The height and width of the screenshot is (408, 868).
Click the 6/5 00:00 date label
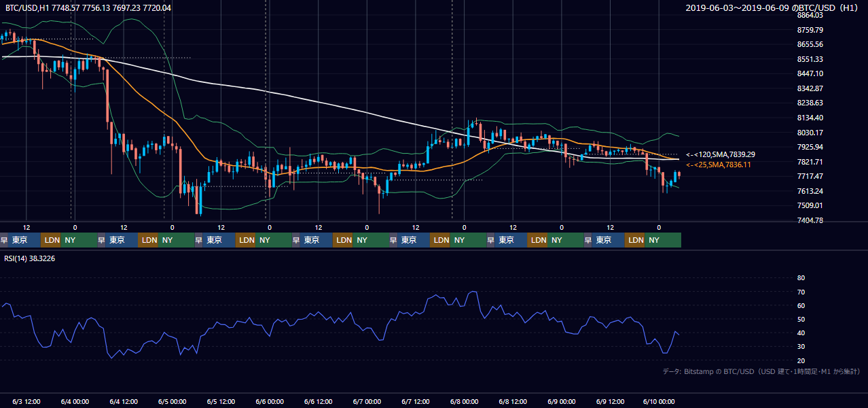click(x=173, y=402)
